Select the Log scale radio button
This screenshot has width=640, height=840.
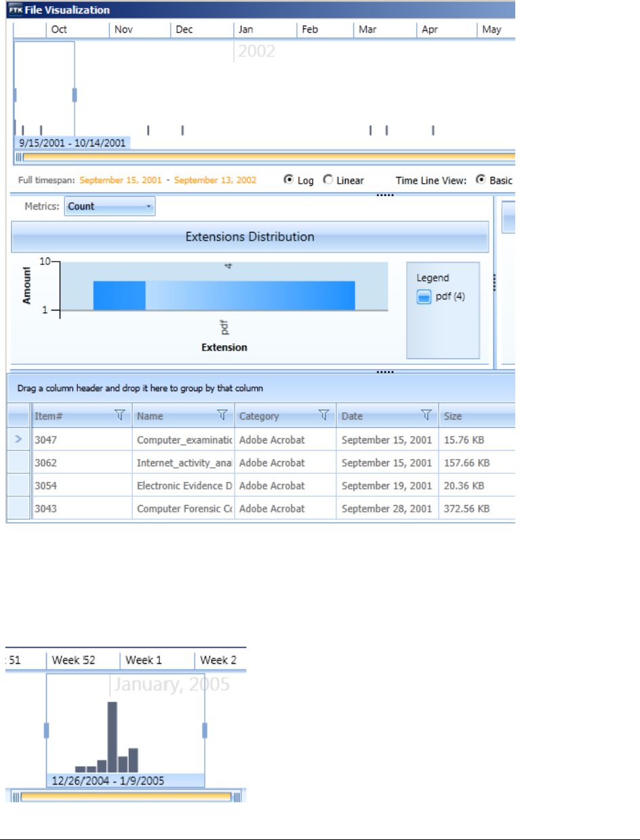pyautogui.click(x=289, y=180)
